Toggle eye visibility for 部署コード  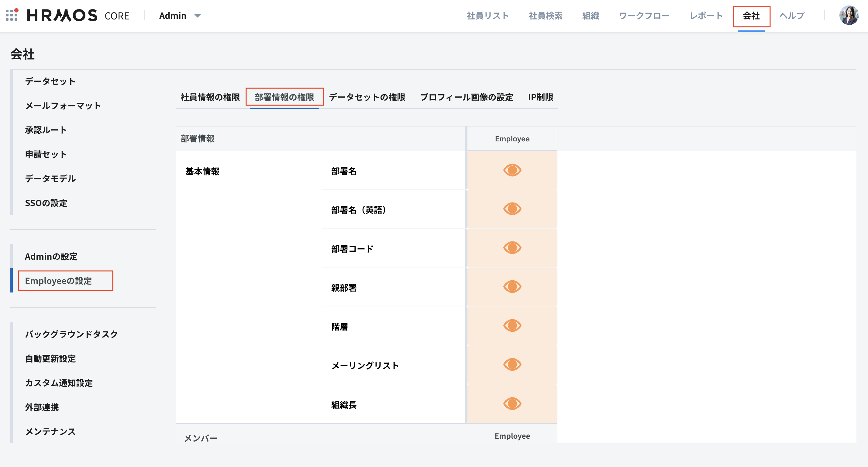[x=512, y=248]
